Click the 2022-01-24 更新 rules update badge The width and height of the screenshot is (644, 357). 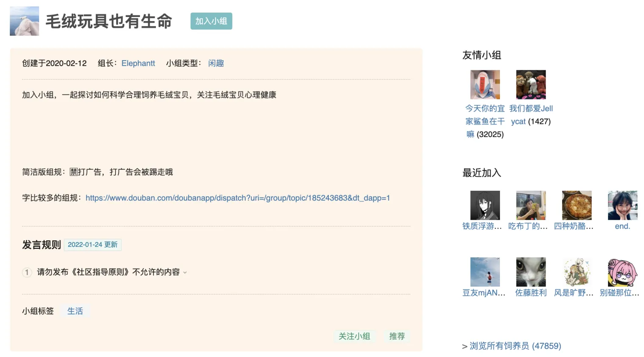click(x=93, y=245)
